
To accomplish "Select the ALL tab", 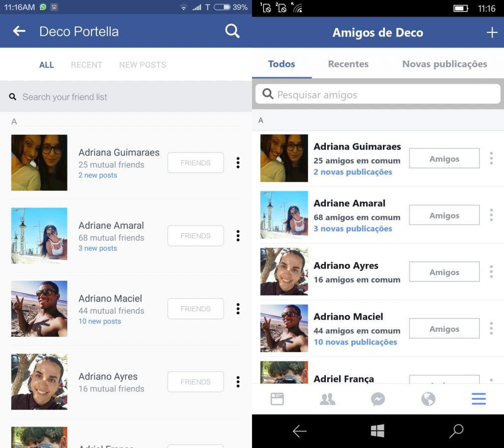I will [47, 65].
